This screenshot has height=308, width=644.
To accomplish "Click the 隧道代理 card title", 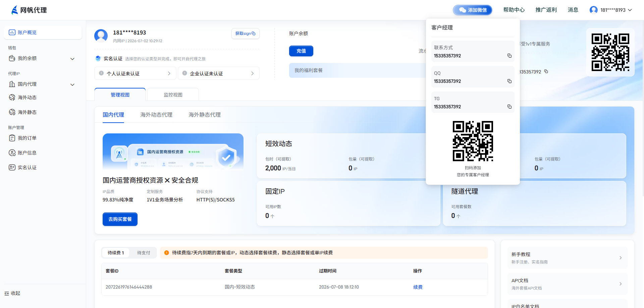I will [x=465, y=191].
